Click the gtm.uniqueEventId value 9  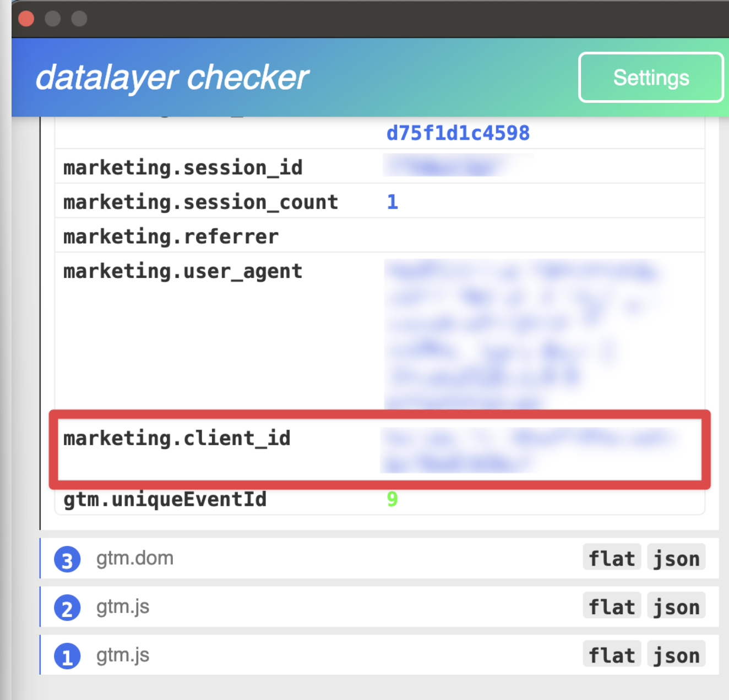392,499
